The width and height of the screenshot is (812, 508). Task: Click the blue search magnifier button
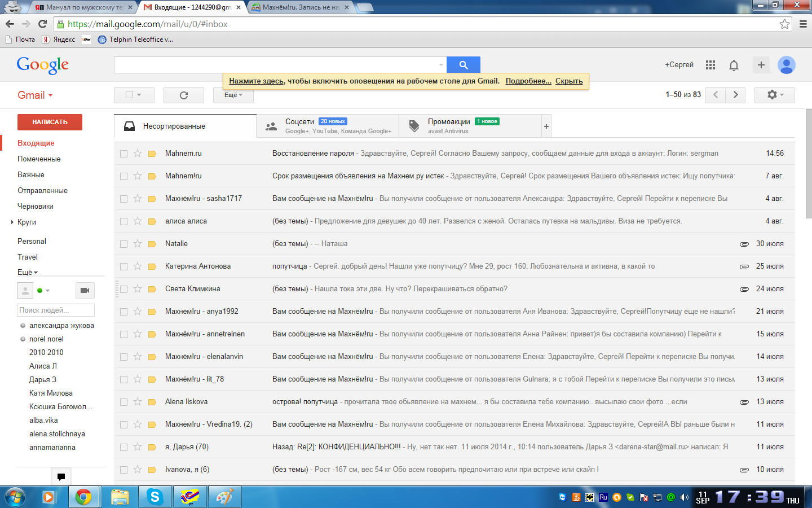463,65
